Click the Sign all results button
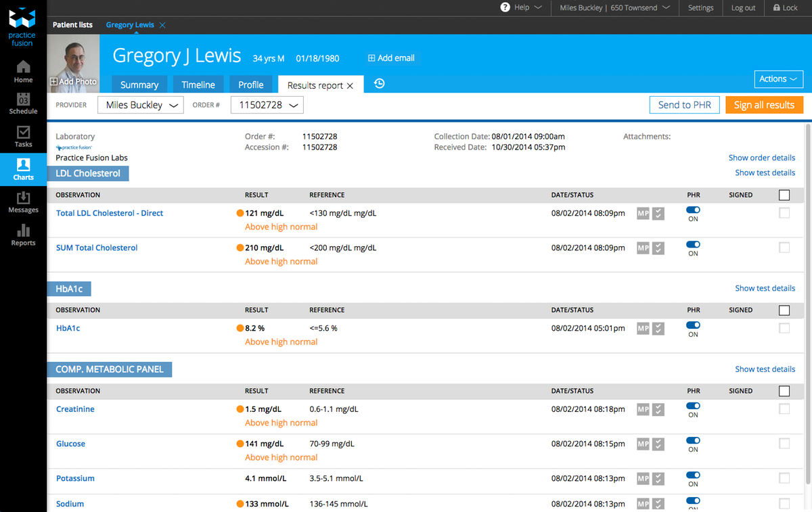 click(x=764, y=105)
